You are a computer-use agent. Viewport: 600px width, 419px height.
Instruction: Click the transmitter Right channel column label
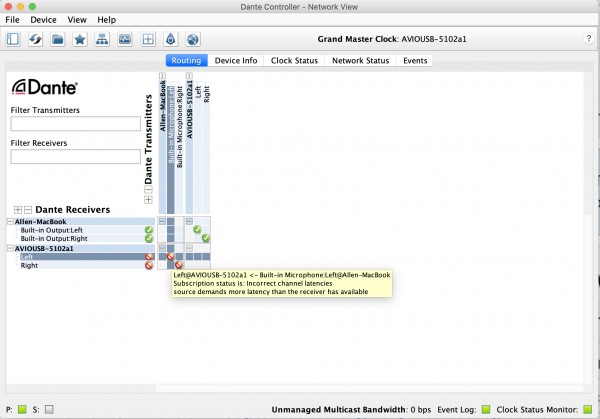point(206,94)
